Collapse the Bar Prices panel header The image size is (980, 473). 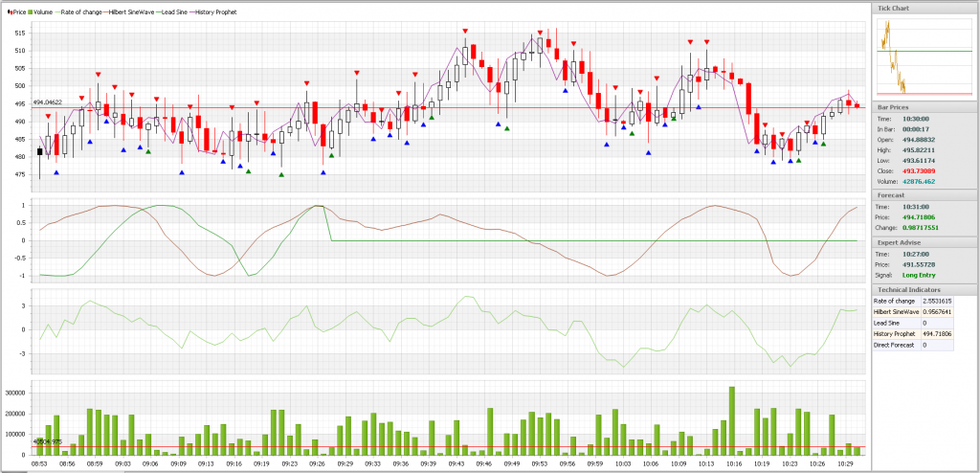(x=925, y=107)
